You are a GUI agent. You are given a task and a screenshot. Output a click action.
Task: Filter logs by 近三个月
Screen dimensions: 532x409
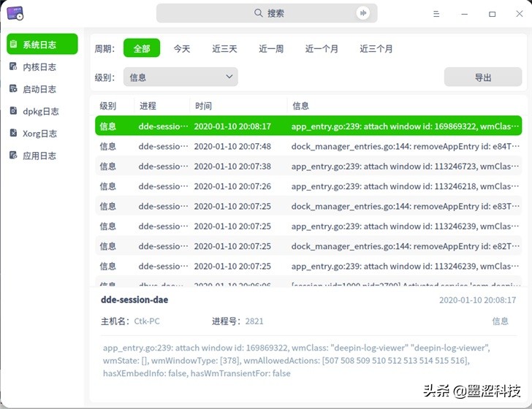[376, 49]
